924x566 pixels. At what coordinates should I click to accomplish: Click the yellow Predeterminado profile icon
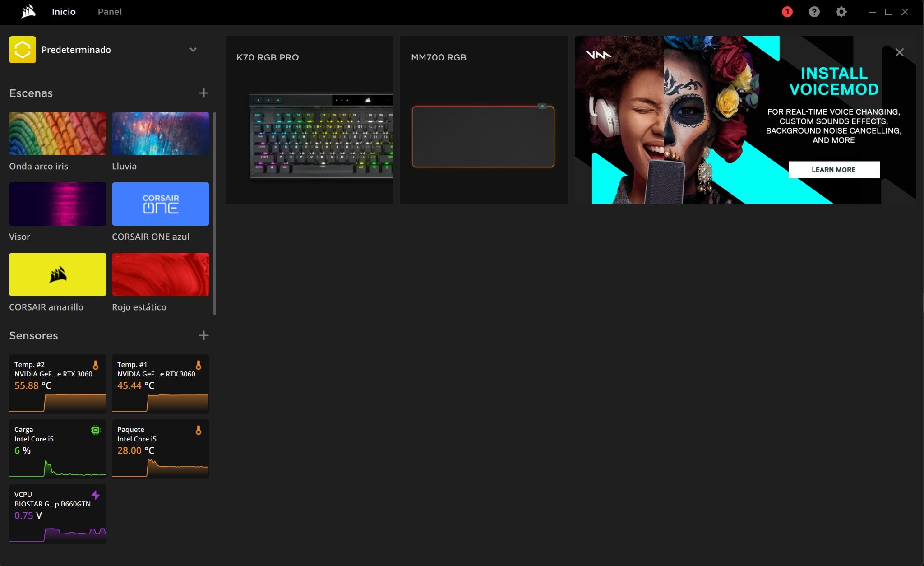click(x=23, y=50)
